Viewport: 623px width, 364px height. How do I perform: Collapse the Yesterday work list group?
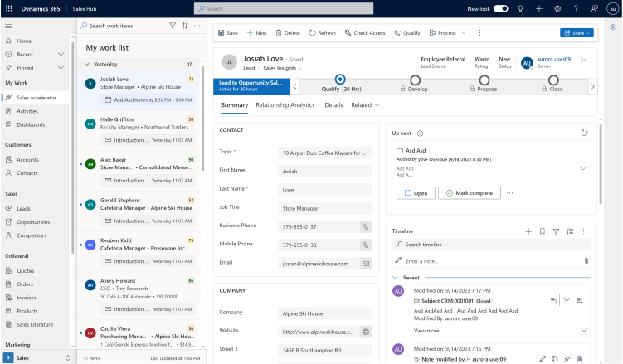coord(88,64)
